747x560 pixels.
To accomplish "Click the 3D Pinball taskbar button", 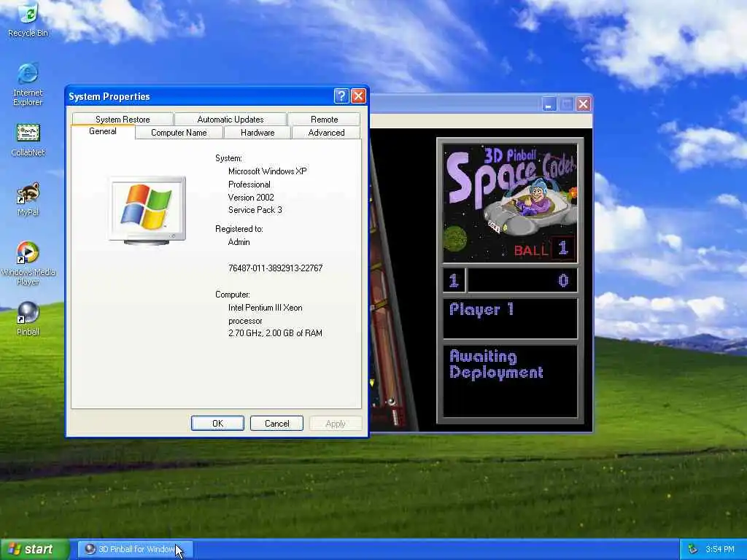I will pos(135,549).
